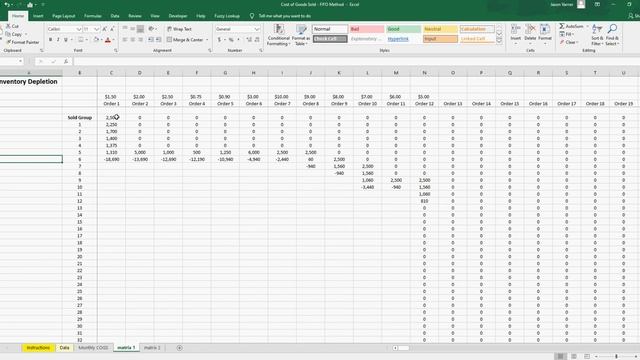Image resolution: width=640 pixels, height=360 pixels.
Task: Open the Data ribbon tab
Action: point(115,16)
